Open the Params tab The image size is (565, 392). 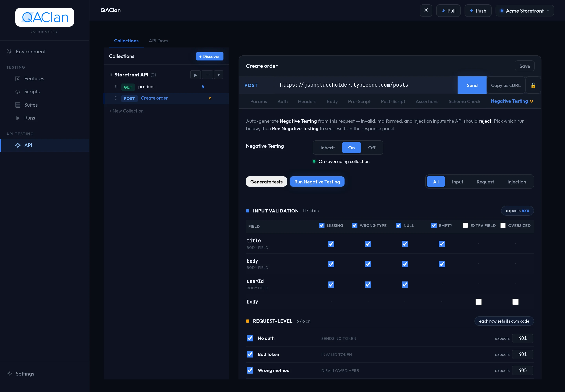[x=258, y=102]
